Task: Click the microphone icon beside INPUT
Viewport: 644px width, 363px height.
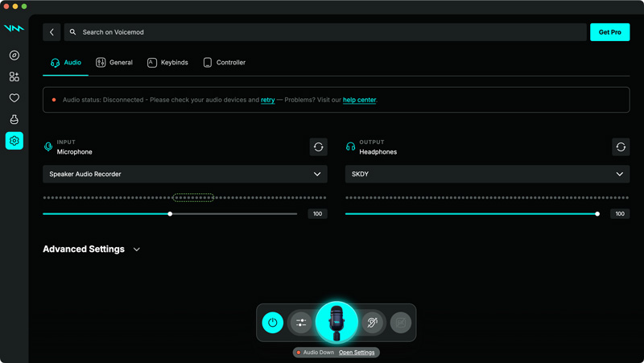Action: coord(48,146)
